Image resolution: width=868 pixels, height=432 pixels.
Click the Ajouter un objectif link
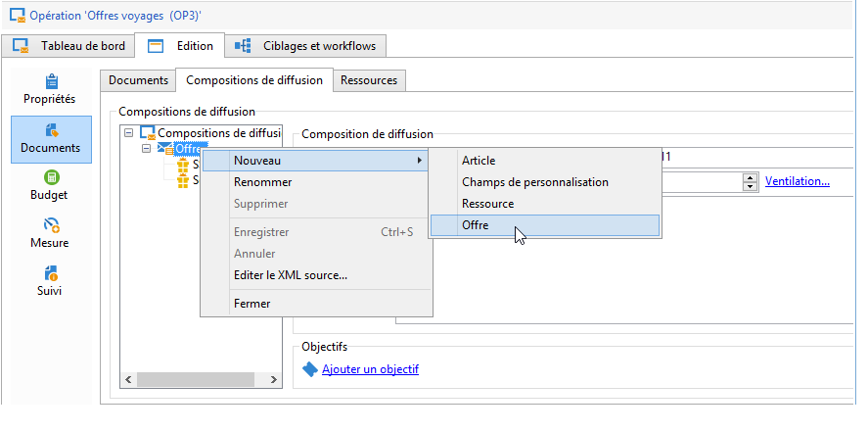(x=370, y=369)
